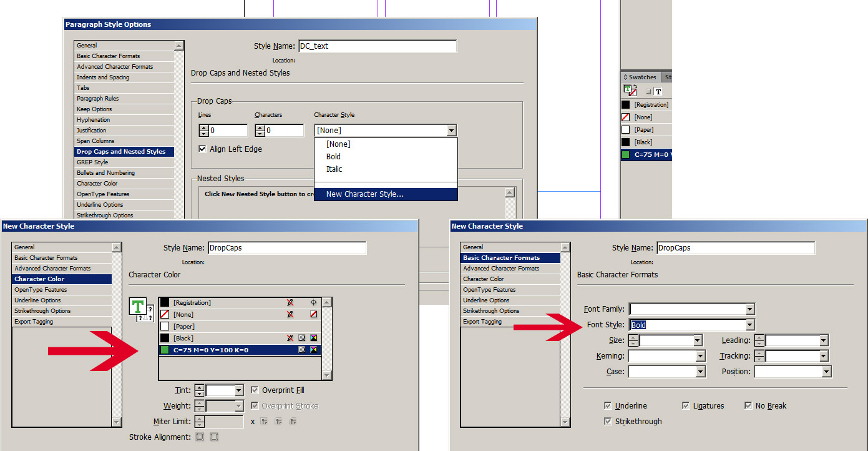Click the container formatting square in Swatches panel
868x451 pixels.
click(x=648, y=91)
